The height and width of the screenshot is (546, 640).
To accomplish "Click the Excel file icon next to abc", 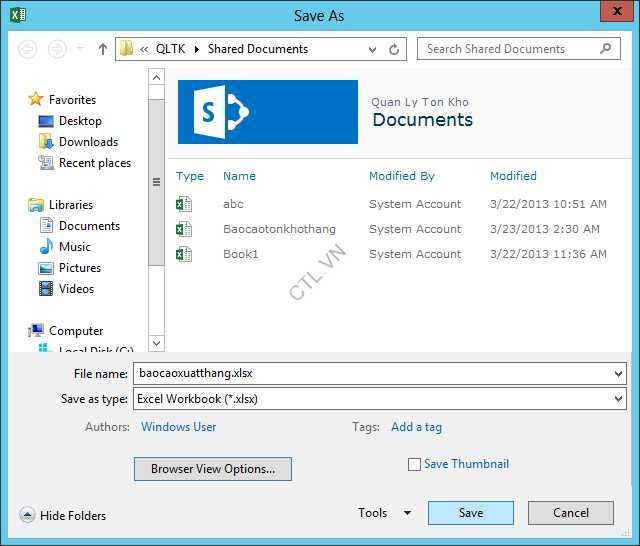I will 183,204.
